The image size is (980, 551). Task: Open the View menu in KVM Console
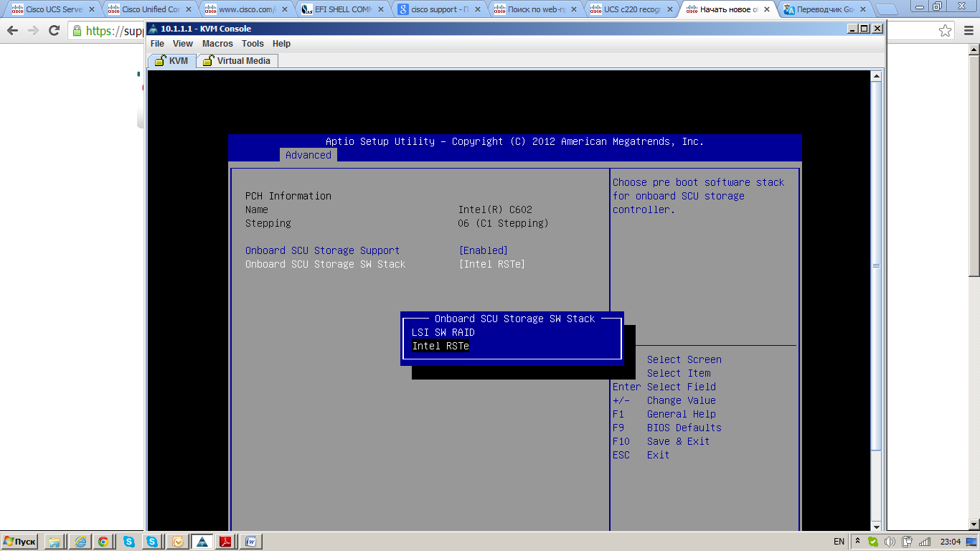183,44
